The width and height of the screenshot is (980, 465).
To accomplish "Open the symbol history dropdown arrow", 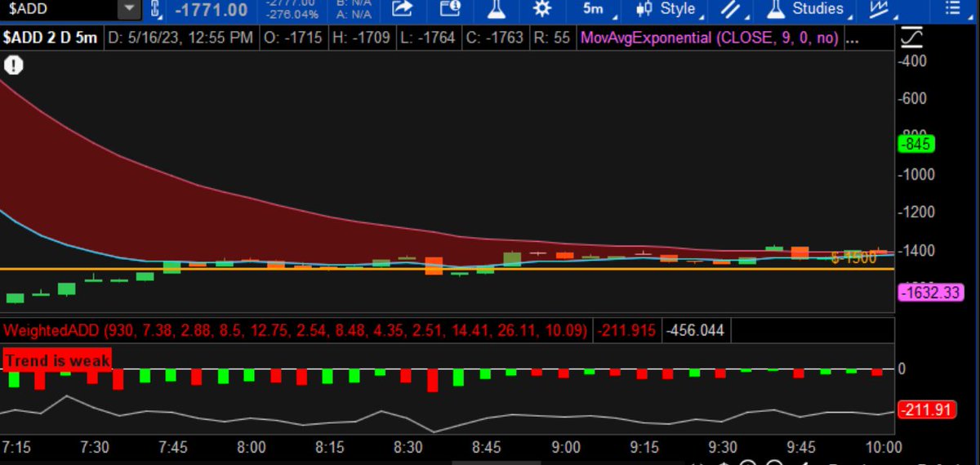I will (129, 9).
